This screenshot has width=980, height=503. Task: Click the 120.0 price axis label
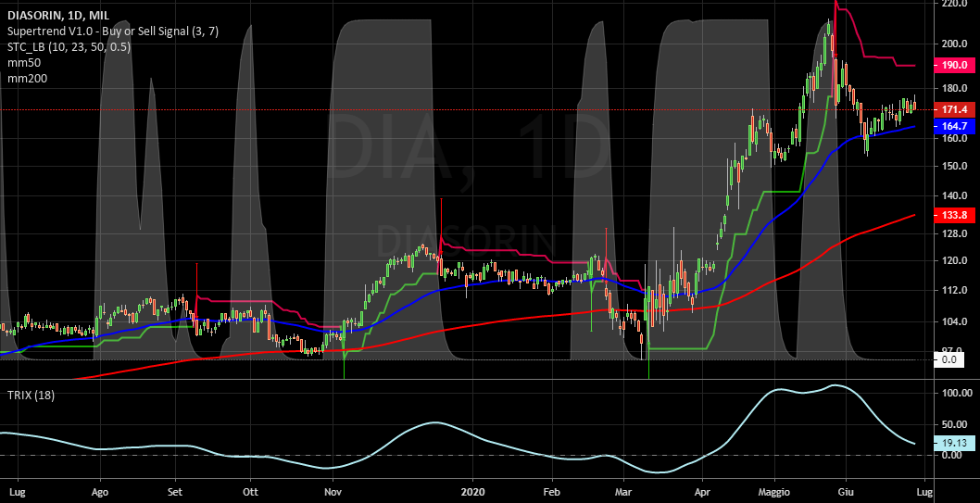(954, 261)
